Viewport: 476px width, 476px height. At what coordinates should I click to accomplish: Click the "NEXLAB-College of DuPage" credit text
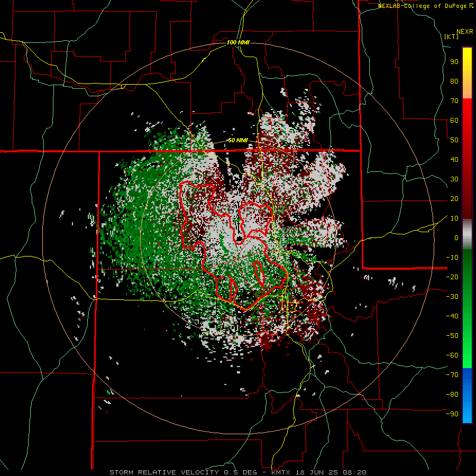pyautogui.click(x=422, y=6)
